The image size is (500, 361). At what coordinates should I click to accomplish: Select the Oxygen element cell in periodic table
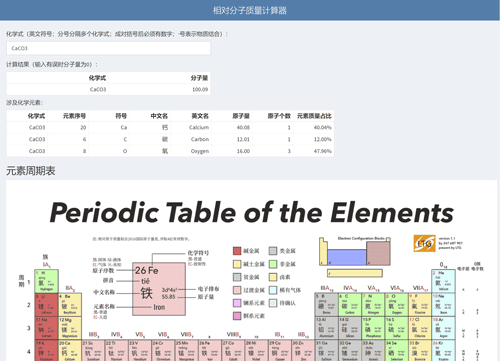(x=397, y=305)
